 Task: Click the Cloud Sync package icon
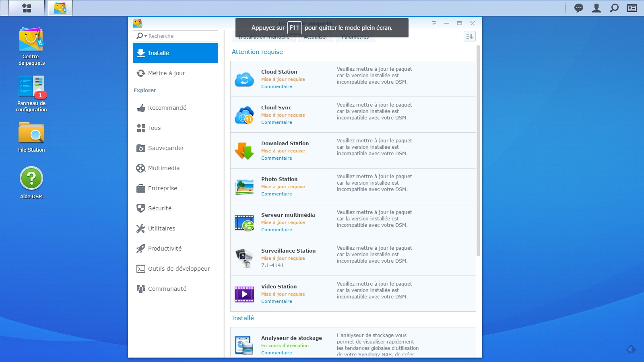tap(244, 115)
